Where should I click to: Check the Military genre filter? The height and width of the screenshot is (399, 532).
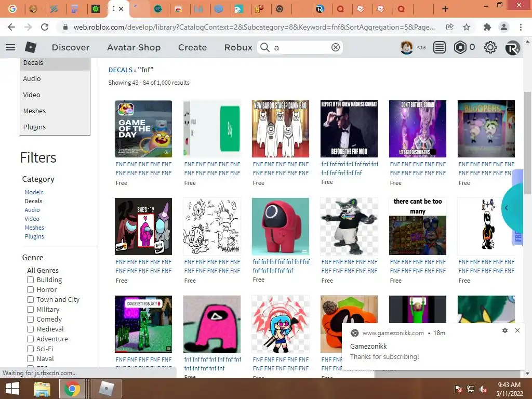click(x=30, y=310)
